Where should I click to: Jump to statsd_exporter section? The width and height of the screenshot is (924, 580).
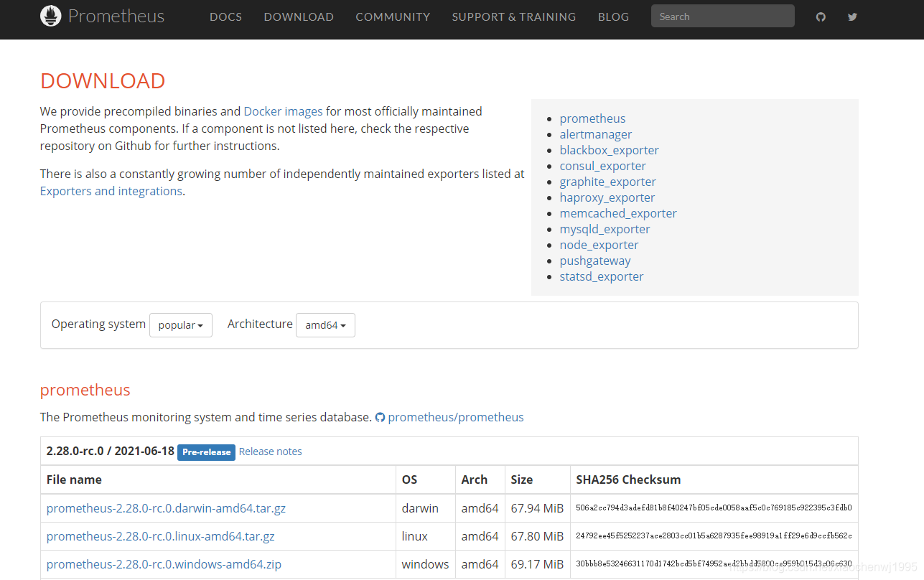[602, 276]
